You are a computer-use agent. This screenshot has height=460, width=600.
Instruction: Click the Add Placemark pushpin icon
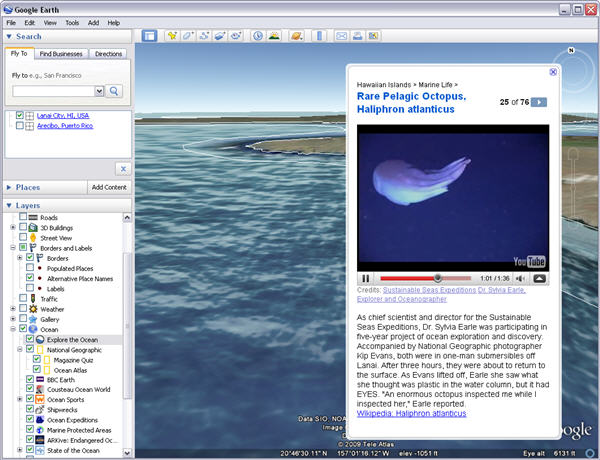pos(173,36)
